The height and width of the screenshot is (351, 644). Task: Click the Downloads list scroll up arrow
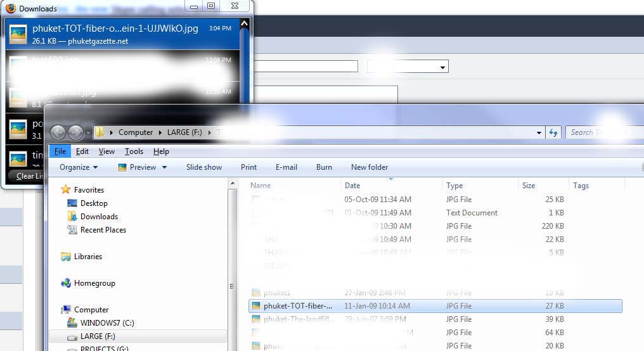click(x=245, y=23)
